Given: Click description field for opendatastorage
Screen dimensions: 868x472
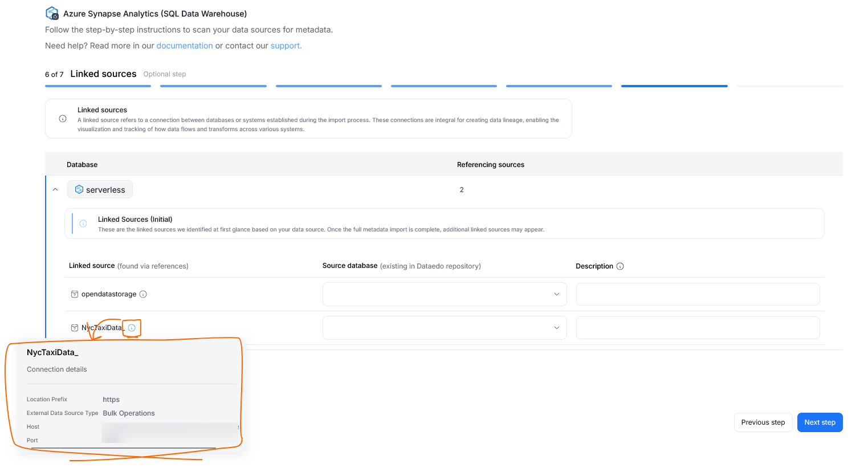Looking at the screenshot, I should pos(698,294).
